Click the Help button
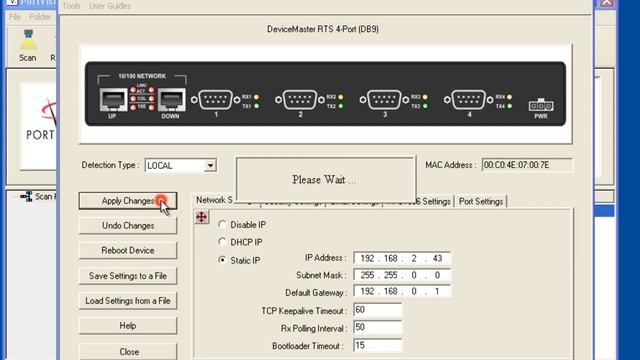Screen dimensions: 640x360 128,326
